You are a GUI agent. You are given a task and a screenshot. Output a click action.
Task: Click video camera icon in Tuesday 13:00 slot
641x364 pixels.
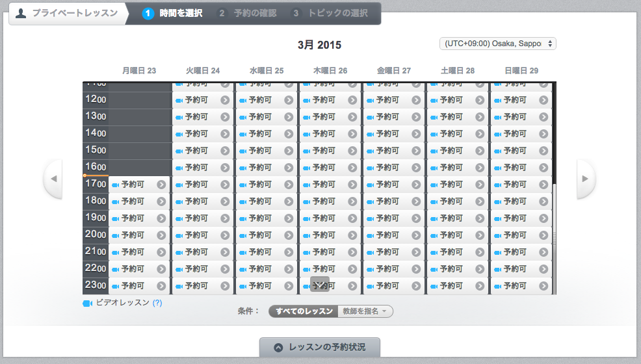pyautogui.click(x=179, y=117)
